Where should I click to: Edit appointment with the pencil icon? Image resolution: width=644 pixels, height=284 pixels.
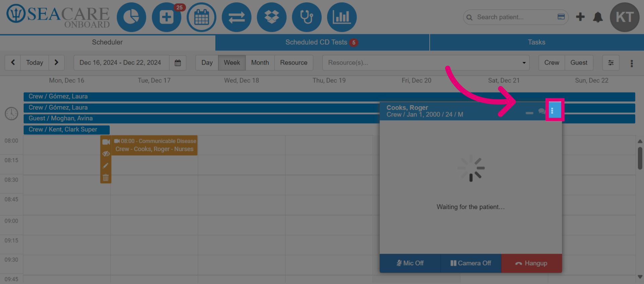coord(106,165)
